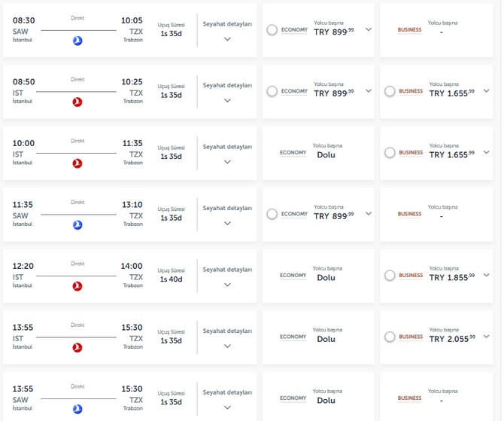Select Business fare TRY 1.855 on 12:20 flight

390,276
